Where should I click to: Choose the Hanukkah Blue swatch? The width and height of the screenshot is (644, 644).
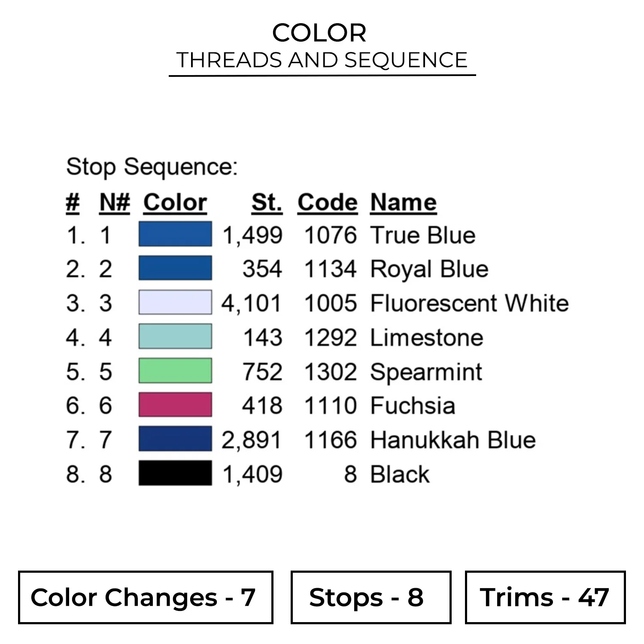pos(175,439)
